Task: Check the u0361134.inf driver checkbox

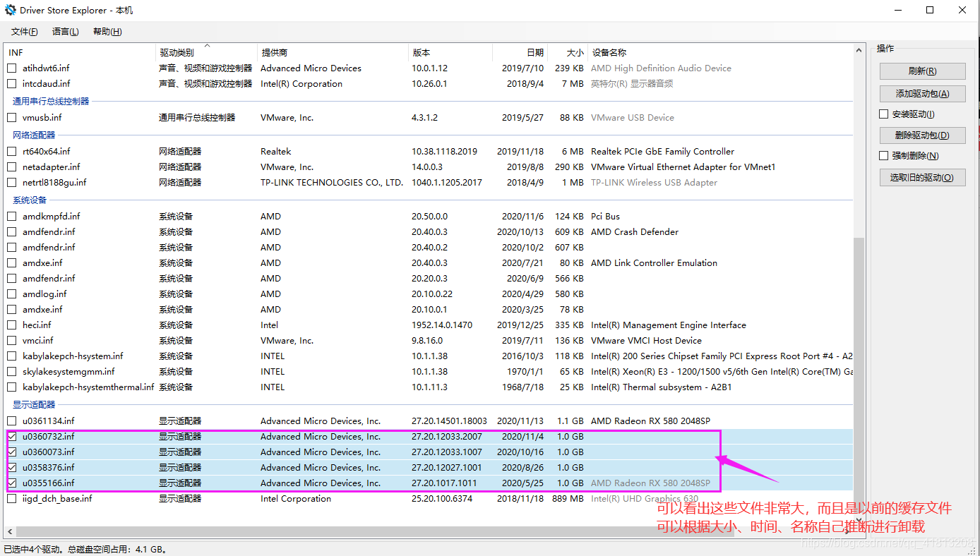Action: tap(11, 421)
